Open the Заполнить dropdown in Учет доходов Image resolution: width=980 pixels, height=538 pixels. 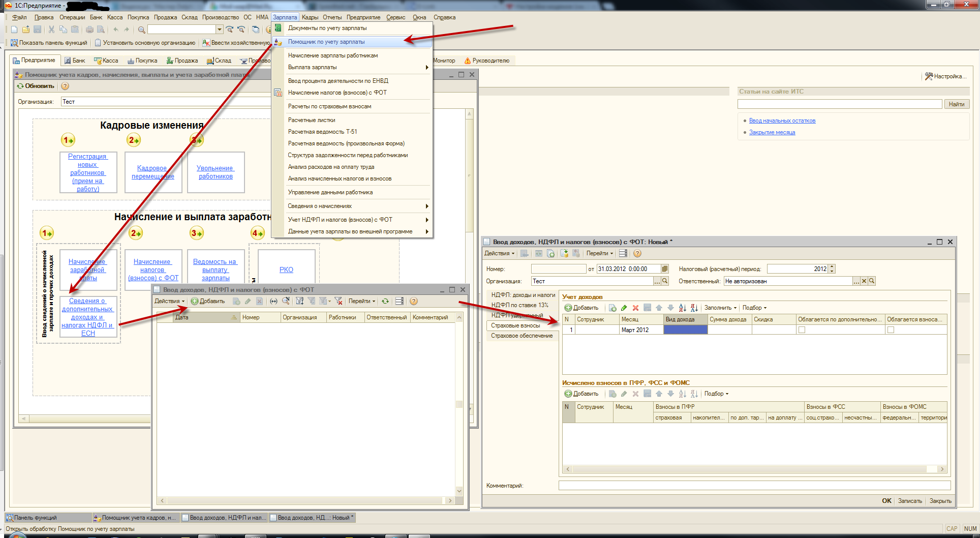coord(720,308)
